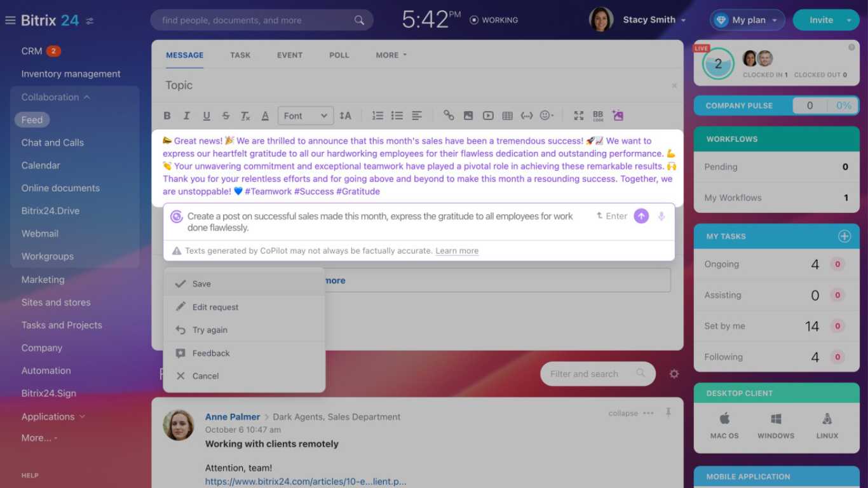The image size is (868, 488).
Task: Clear text formatting
Action: (x=245, y=116)
